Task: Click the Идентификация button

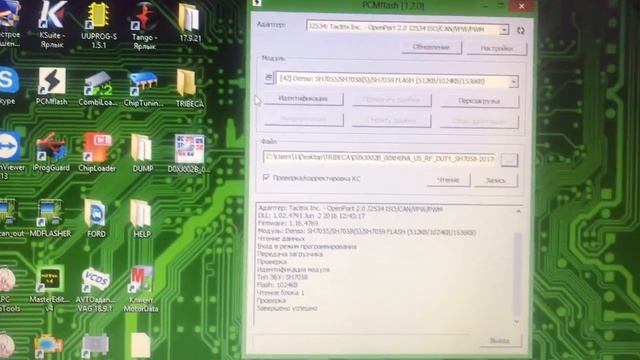Action: 303,98
